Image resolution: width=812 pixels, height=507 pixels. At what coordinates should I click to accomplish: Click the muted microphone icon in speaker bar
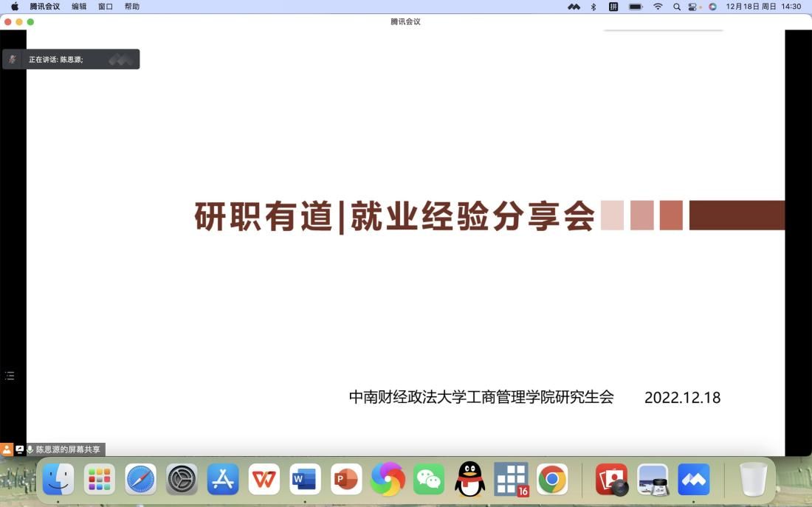point(13,59)
